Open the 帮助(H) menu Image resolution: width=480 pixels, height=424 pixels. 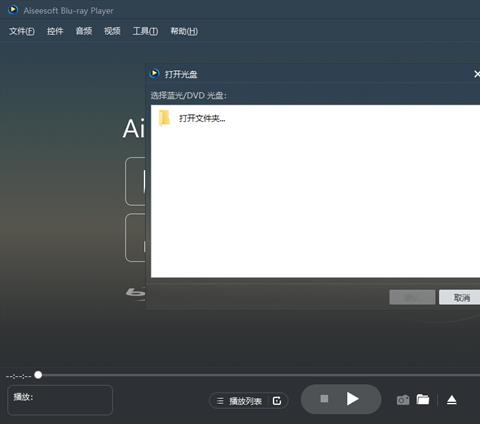coord(184,31)
